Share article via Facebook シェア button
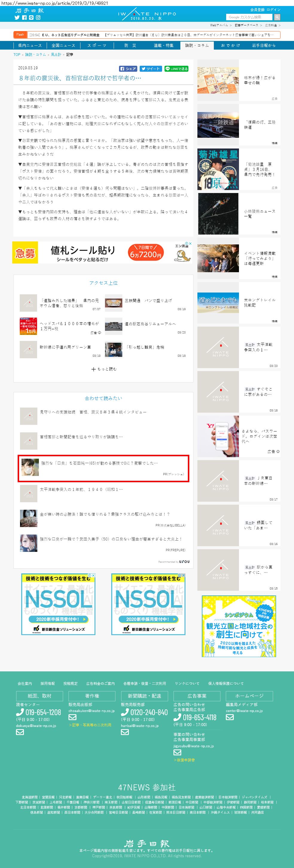294x868 pixels. coord(128,69)
